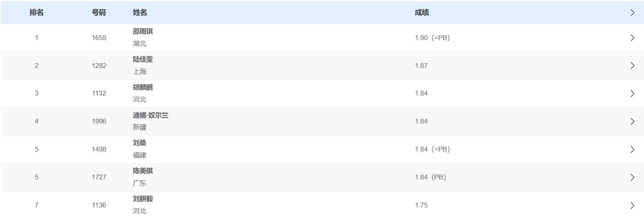Expand the header row chevron arrow
The image size is (644, 219).
632,12
